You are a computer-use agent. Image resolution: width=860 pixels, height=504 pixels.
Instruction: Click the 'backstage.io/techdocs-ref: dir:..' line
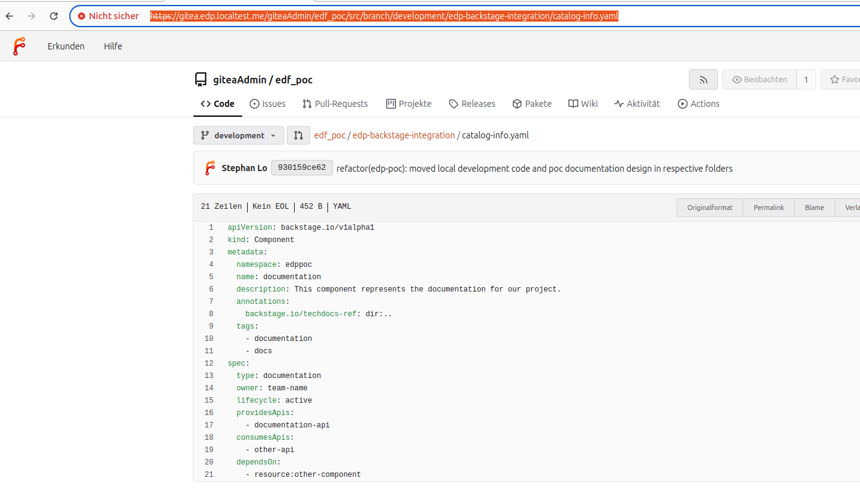319,314
